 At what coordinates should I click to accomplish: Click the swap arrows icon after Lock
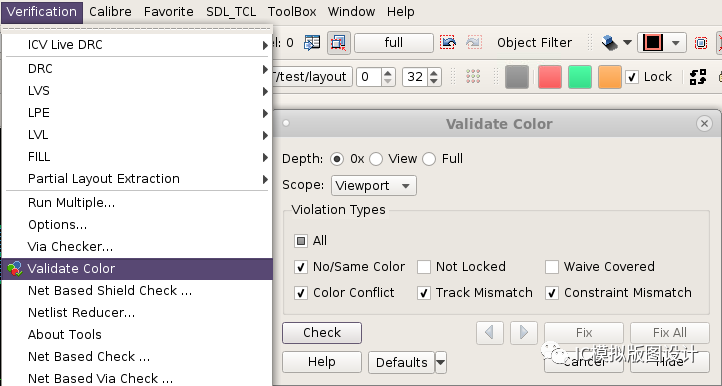698,76
